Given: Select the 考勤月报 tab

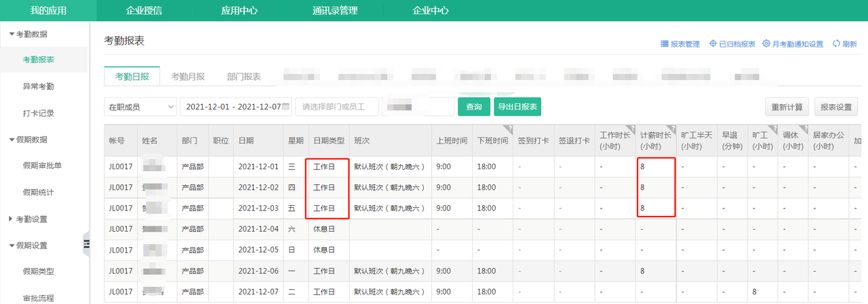Looking at the screenshot, I should [x=188, y=77].
